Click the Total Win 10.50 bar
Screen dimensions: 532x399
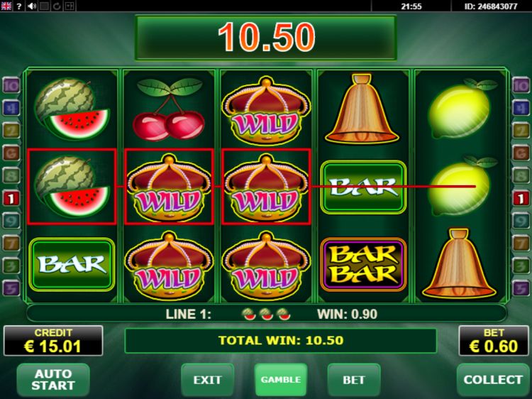click(x=281, y=341)
